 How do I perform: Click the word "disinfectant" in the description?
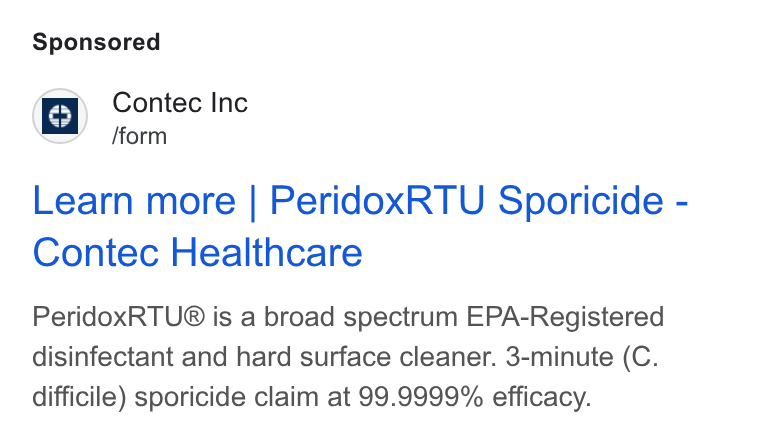(x=103, y=357)
